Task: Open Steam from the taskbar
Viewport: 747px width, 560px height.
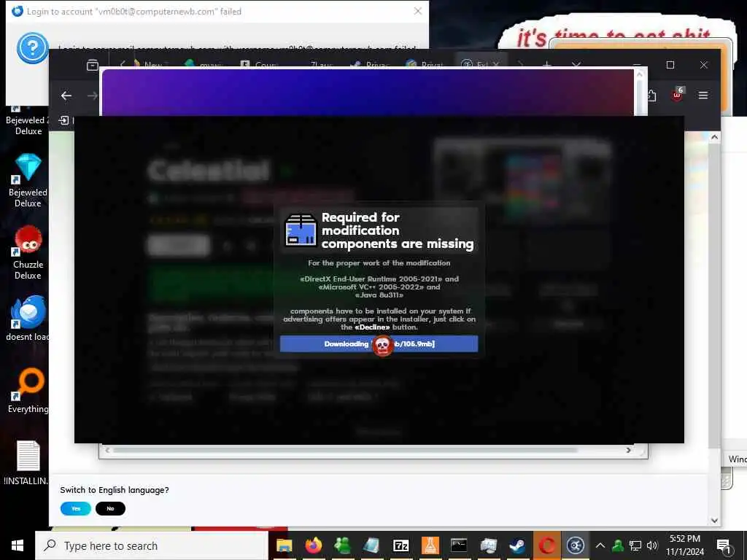Action: (x=517, y=545)
